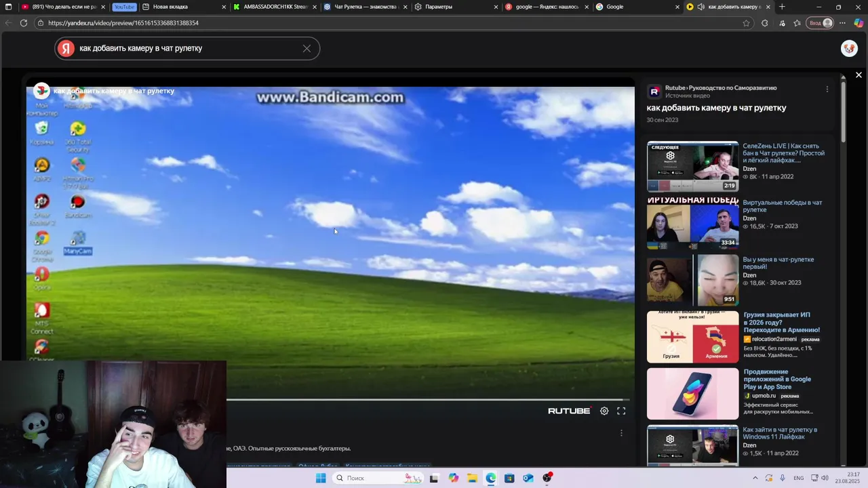This screenshot has width=868, height=488.
Task: Click the Georgia and Armenia flags ad image
Action: 692,337
